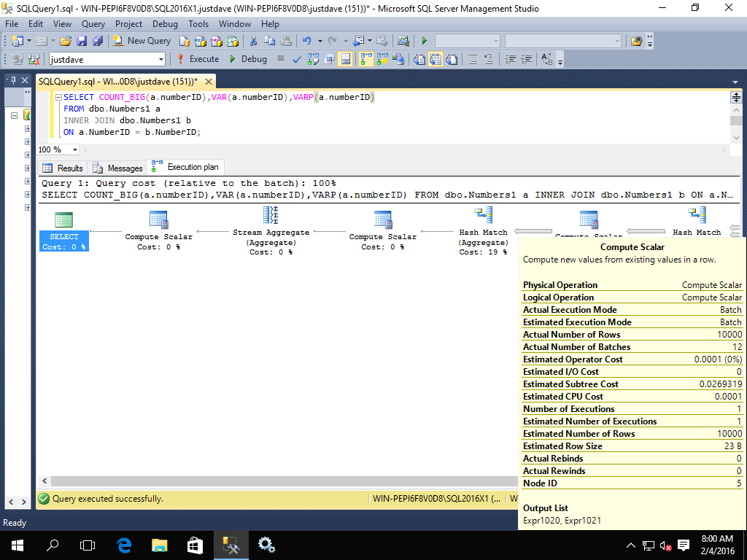Collapse the SELECT statement outline in editor

[58, 97]
